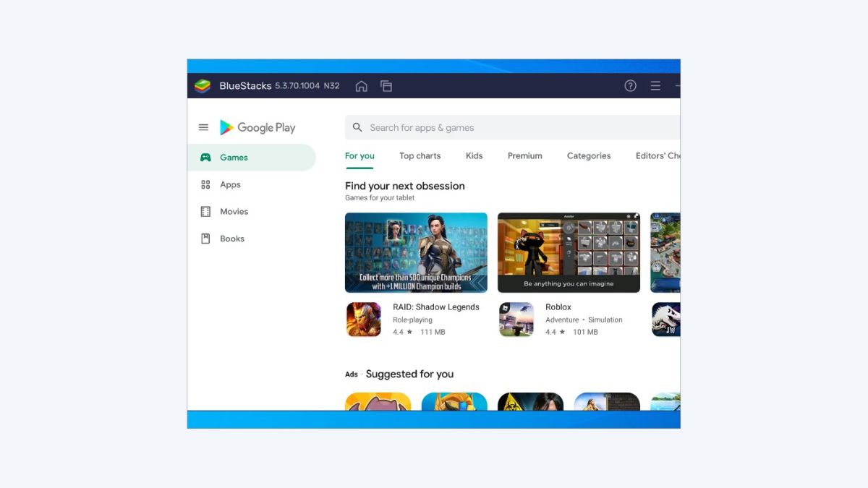This screenshot has width=868, height=488.
Task: Open the BlueStacks help question icon
Action: [631, 85]
